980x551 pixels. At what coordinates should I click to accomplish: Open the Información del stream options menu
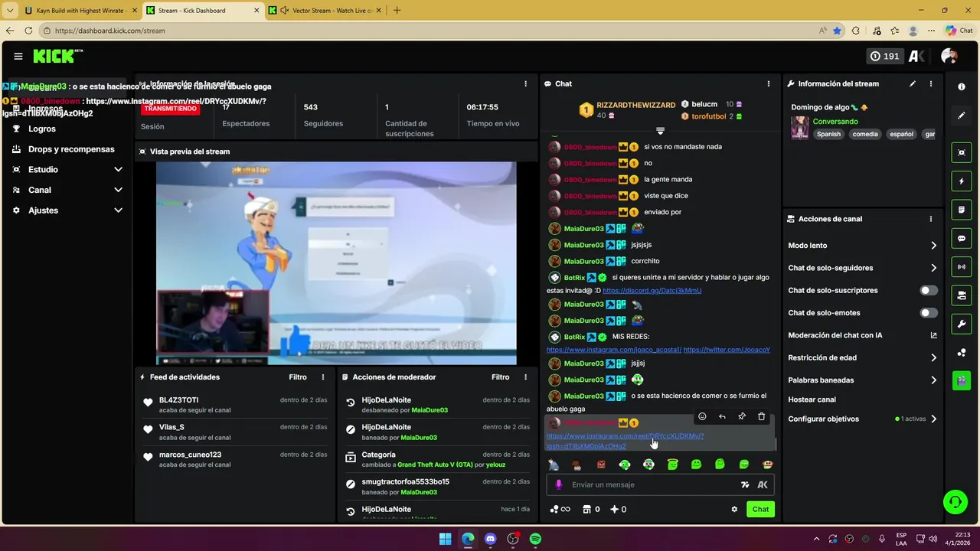[931, 83]
